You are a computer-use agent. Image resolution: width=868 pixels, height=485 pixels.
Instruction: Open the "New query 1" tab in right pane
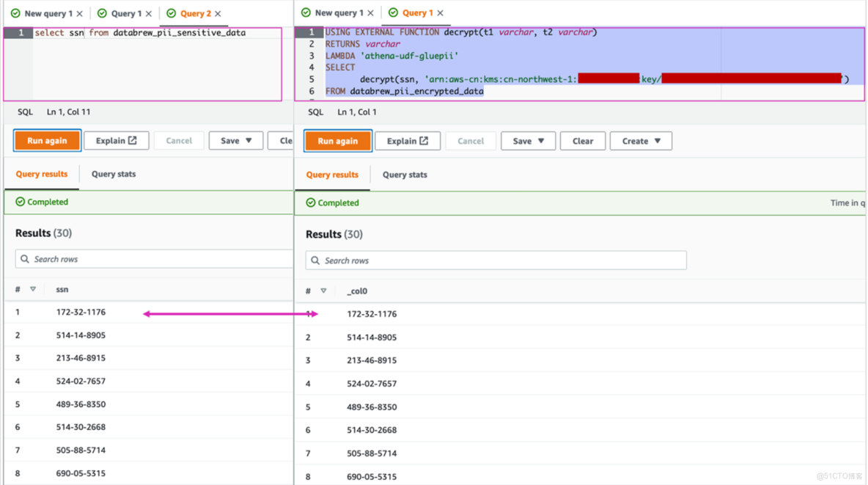coord(341,12)
